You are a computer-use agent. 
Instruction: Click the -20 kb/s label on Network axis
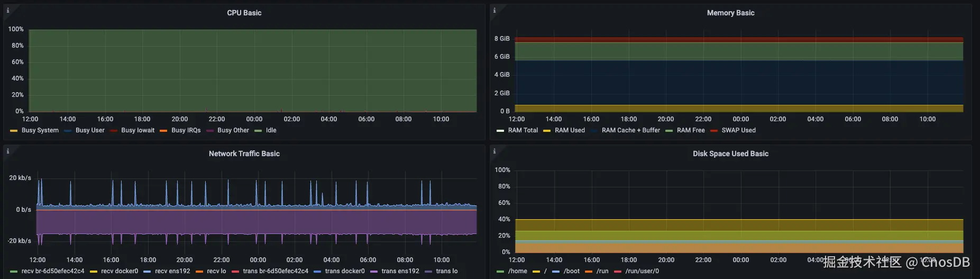[20, 241]
